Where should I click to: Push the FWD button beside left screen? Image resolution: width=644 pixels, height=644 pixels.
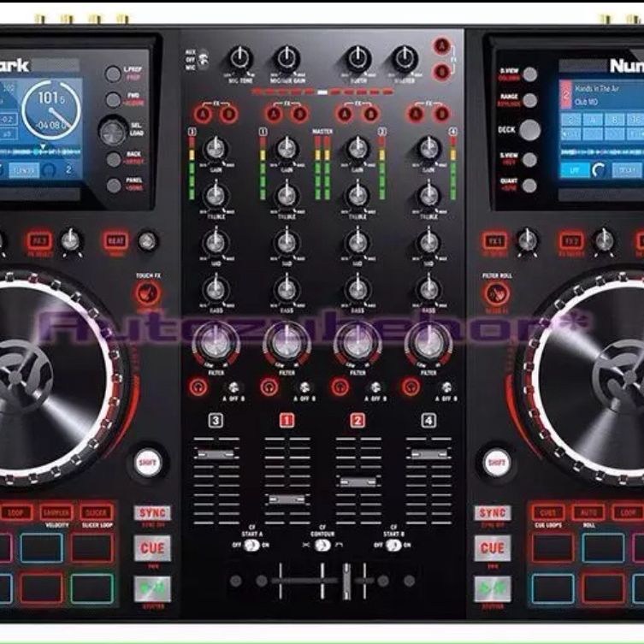point(113,100)
